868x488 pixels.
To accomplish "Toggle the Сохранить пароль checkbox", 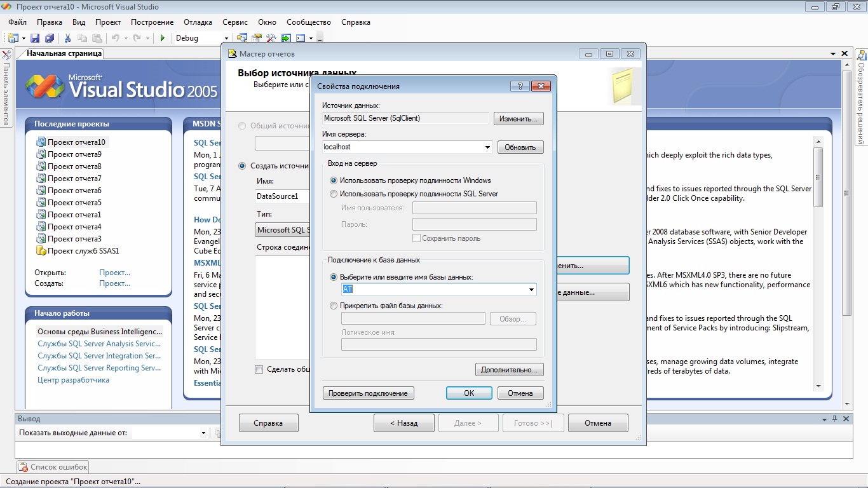I will point(417,238).
